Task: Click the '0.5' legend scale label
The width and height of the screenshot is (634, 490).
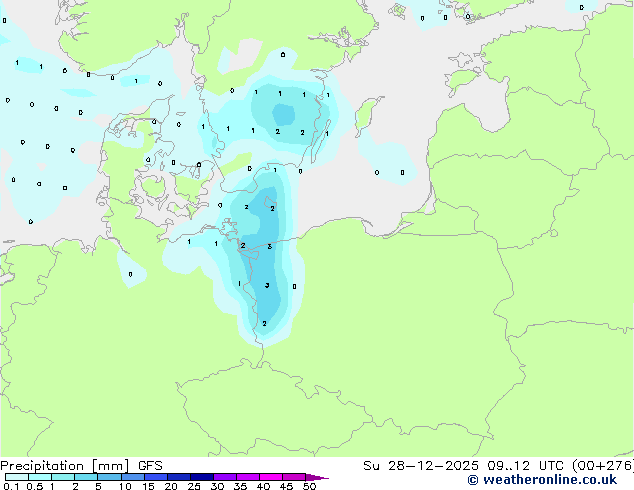Action: 34,486
